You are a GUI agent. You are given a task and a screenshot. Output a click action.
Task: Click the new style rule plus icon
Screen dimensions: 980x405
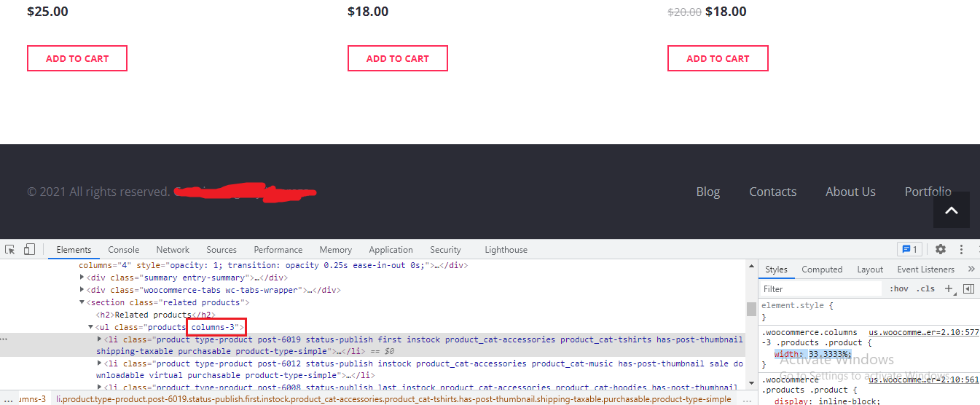[x=950, y=289]
